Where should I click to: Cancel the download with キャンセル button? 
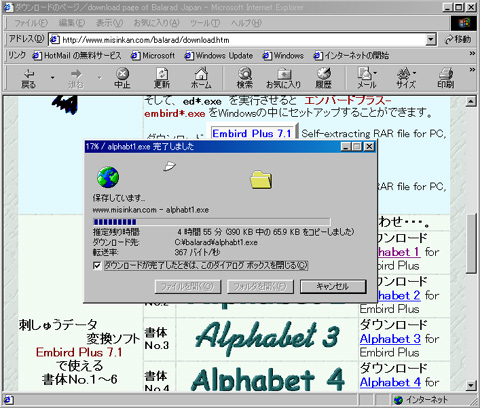(333, 286)
